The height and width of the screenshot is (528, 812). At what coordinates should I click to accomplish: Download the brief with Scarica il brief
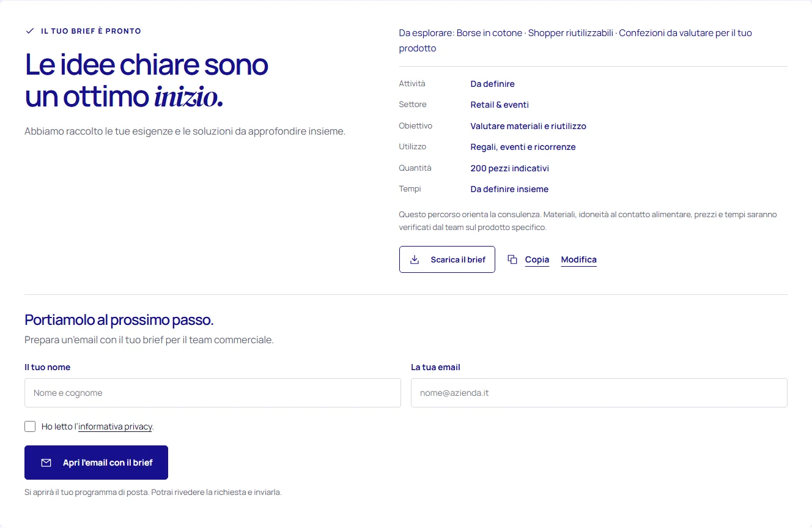coord(447,259)
